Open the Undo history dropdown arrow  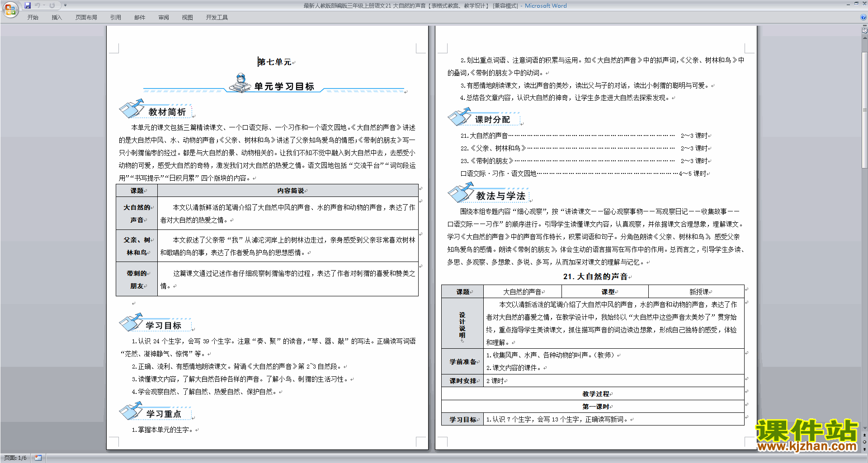pos(44,5)
